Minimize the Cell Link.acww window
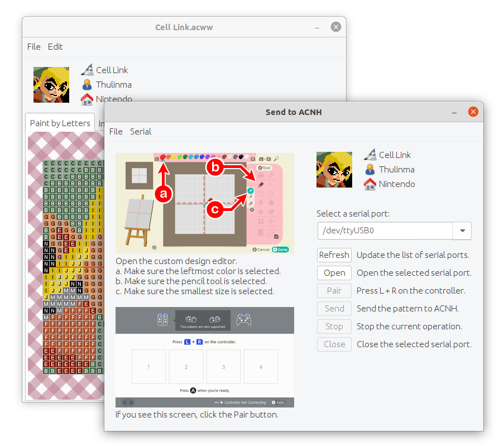 tap(317, 27)
